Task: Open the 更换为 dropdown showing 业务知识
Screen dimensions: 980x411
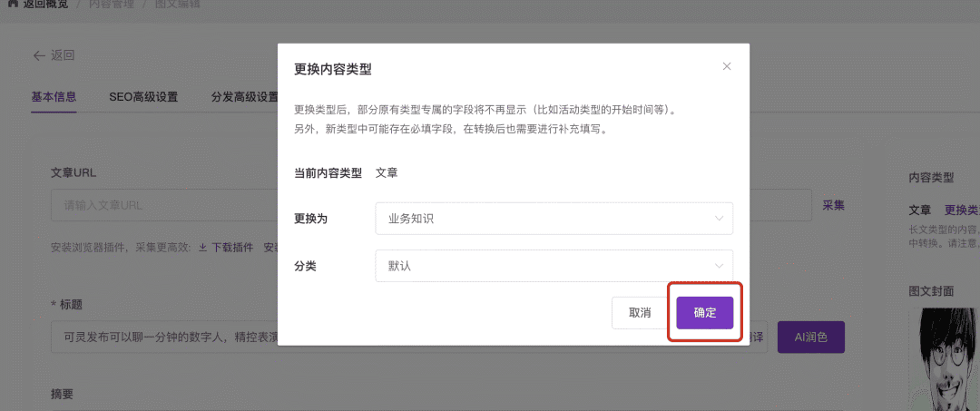Action: (x=554, y=219)
